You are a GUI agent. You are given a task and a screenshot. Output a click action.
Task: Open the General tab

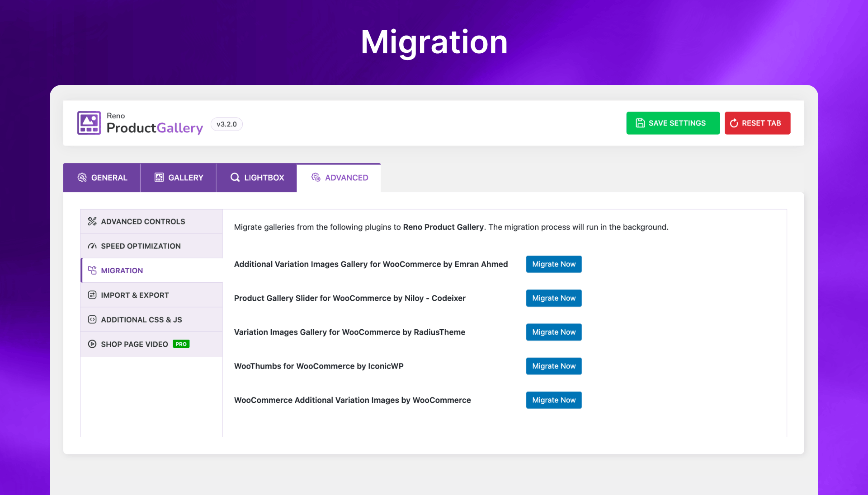point(102,177)
